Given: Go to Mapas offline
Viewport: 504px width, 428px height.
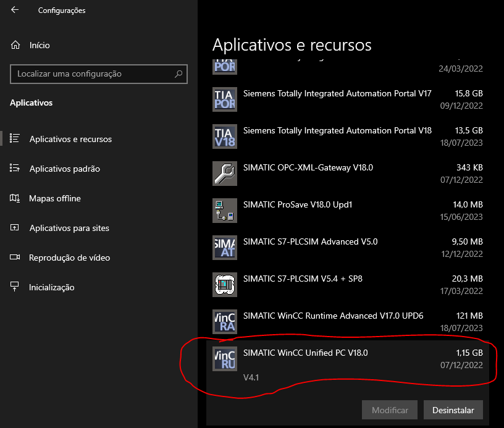Looking at the screenshot, I should [x=55, y=198].
